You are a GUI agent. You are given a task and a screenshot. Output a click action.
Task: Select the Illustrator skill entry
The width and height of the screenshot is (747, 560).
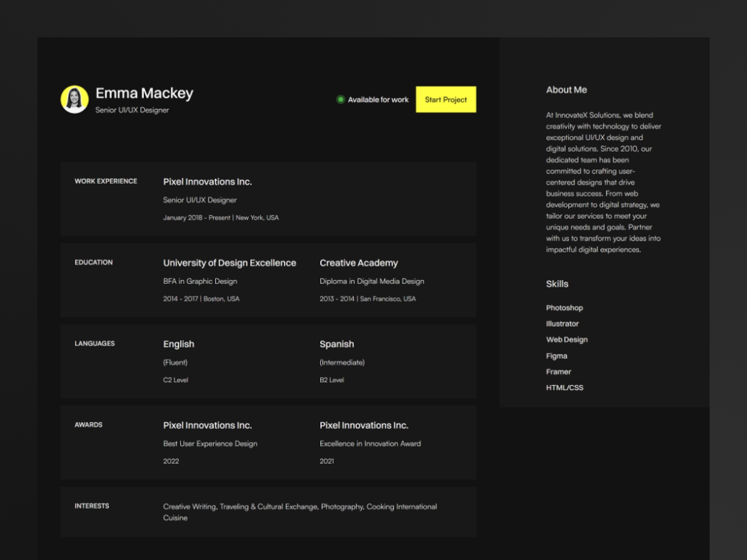562,324
